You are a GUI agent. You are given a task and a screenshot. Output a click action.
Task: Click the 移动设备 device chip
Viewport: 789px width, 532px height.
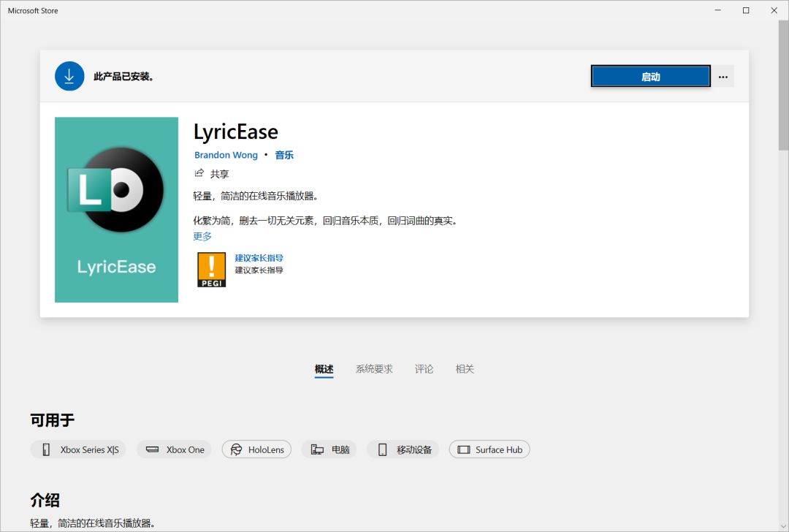(403, 449)
